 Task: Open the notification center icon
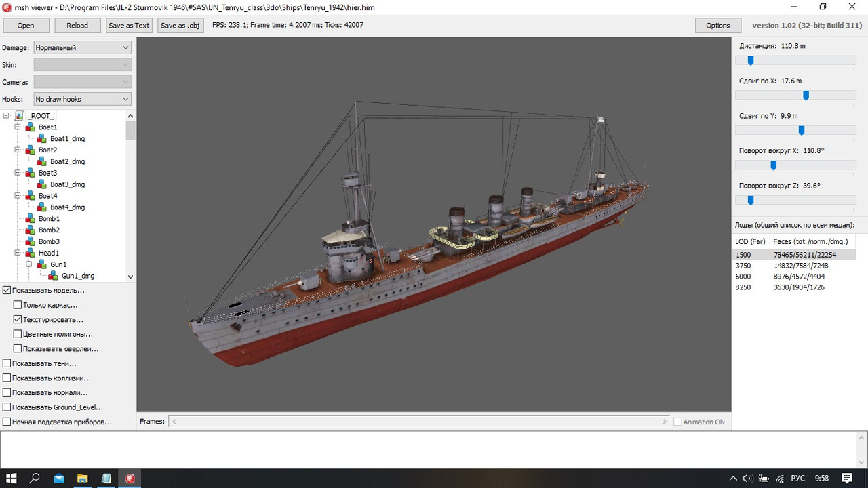[x=846, y=478]
